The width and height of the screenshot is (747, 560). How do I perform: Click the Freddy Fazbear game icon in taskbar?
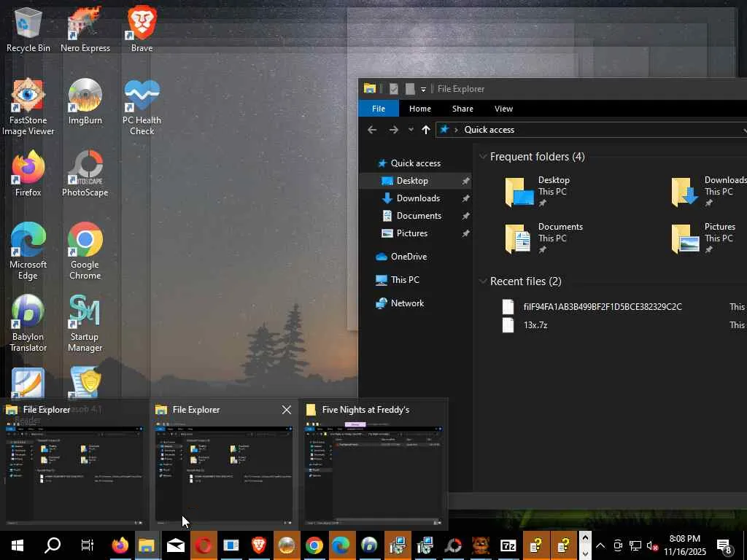481,545
